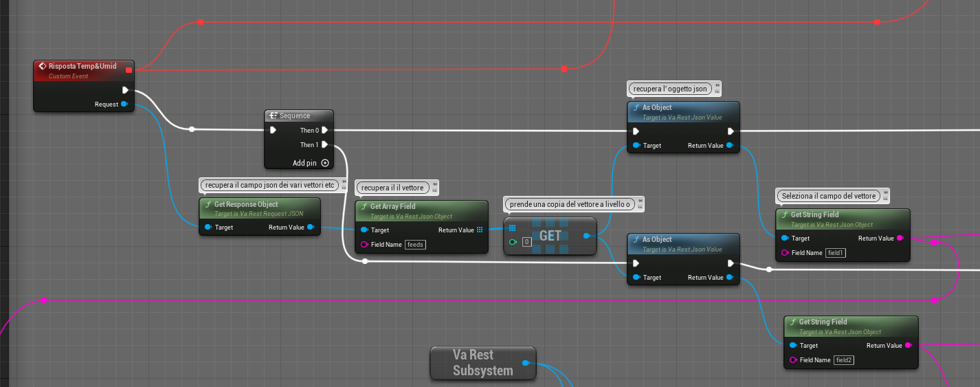Click Return Value pin of field1 Get String Field
The image size is (980, 387).
pyautogui.click(x=900, y=238)
